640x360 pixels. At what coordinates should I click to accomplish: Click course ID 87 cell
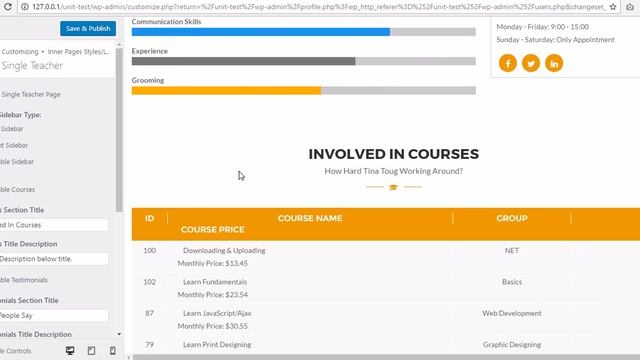click(x=149, y=313)
